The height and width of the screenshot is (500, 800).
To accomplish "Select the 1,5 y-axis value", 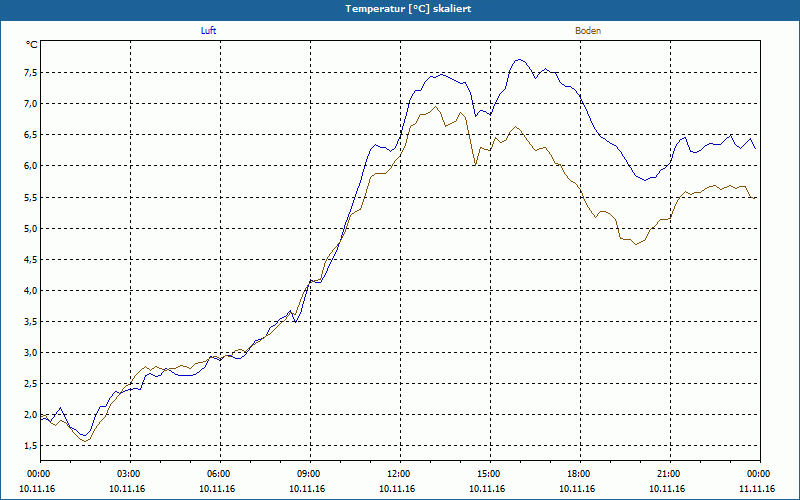I will point(31,446).
